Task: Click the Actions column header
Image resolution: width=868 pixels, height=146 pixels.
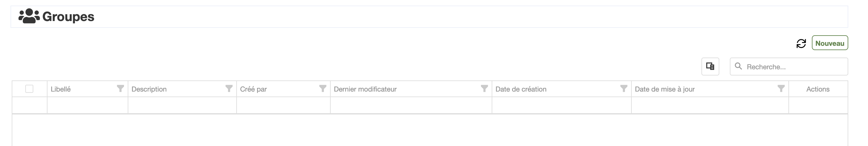Action: point(818,89)
